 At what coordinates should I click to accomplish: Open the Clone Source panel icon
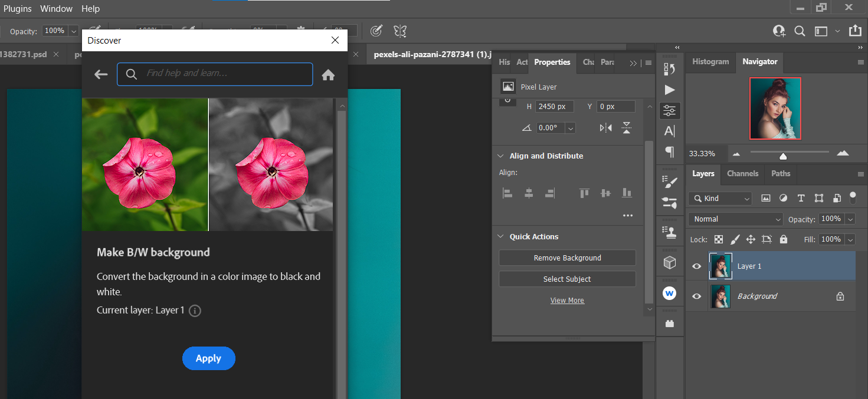pyautogui.click(x=670, y=230)
